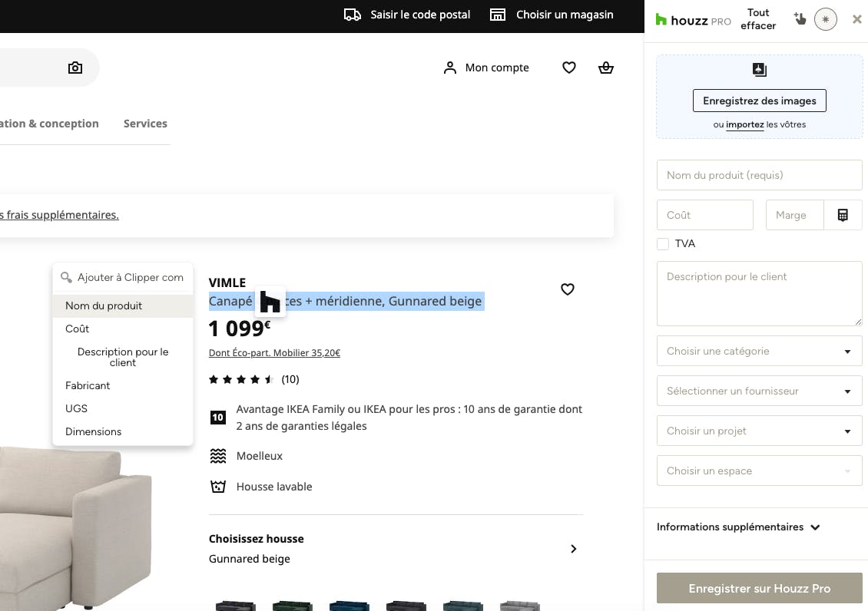Click the washable cover icon
The image size is (868, 611).
pos(218,487)
